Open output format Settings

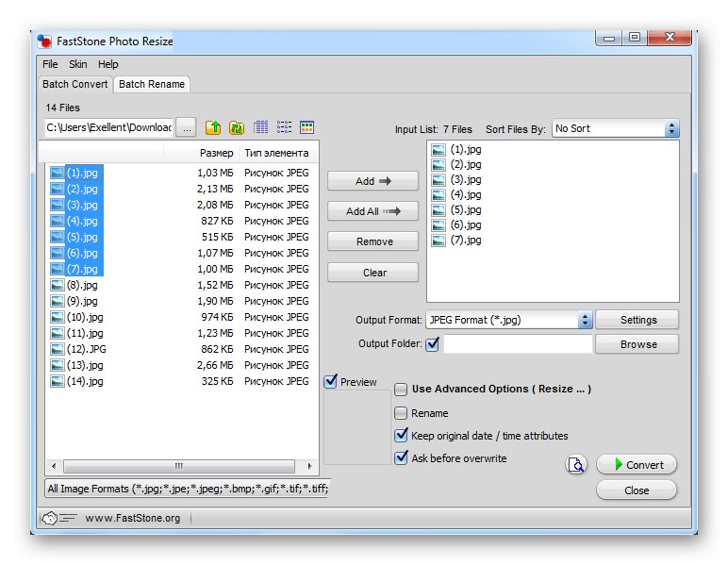pos(637,320)
